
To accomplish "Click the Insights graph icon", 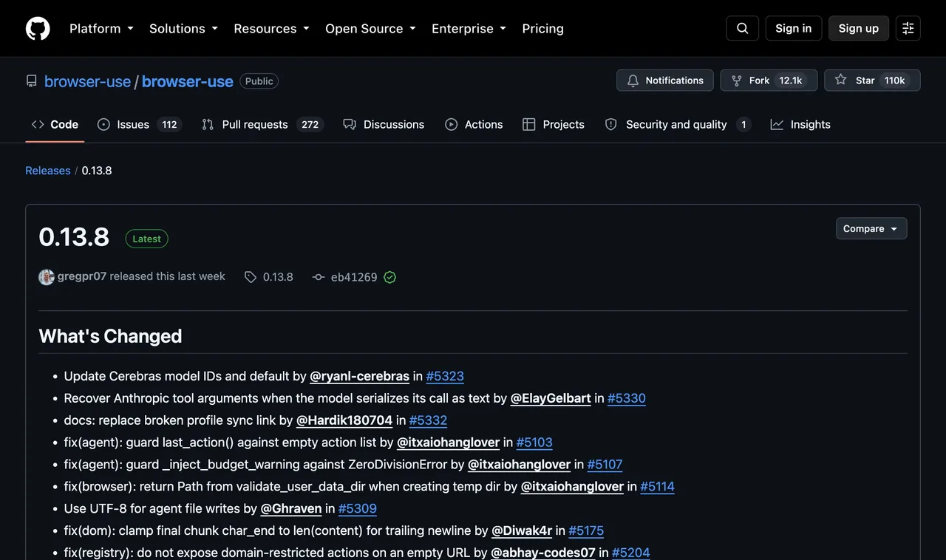I will 777,124.
